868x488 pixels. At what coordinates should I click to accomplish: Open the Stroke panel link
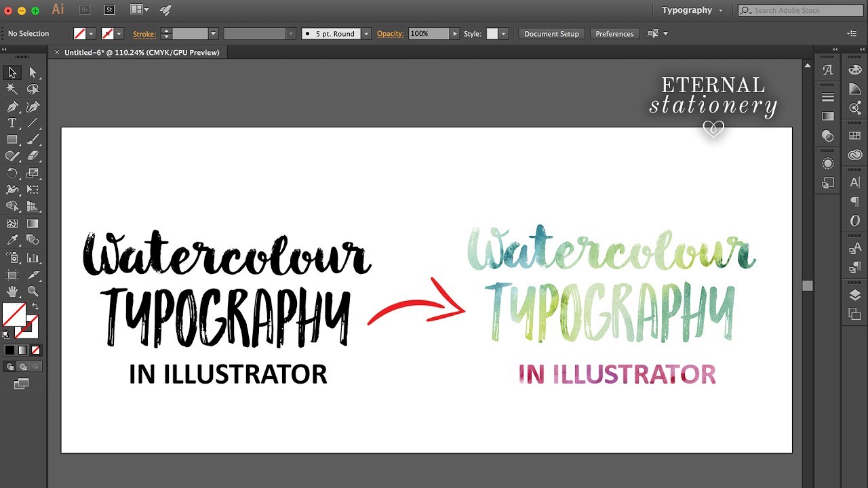point(144,34)
